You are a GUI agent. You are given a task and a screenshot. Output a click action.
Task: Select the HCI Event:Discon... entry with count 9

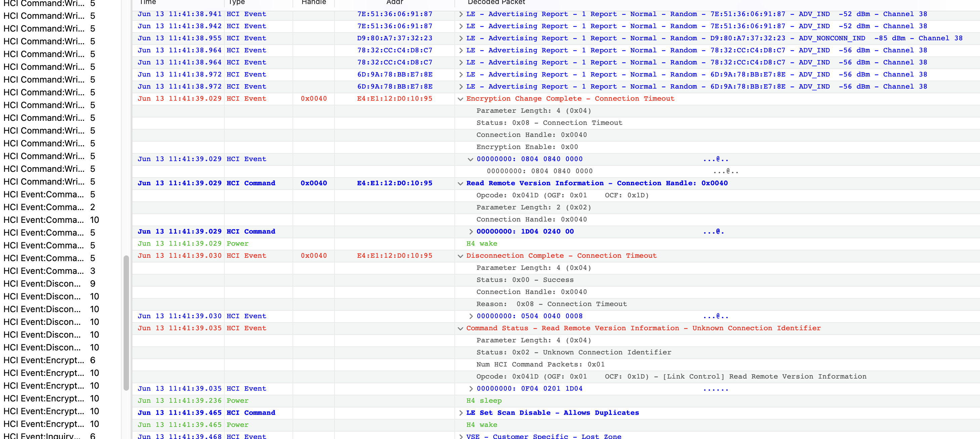point(42,284)
